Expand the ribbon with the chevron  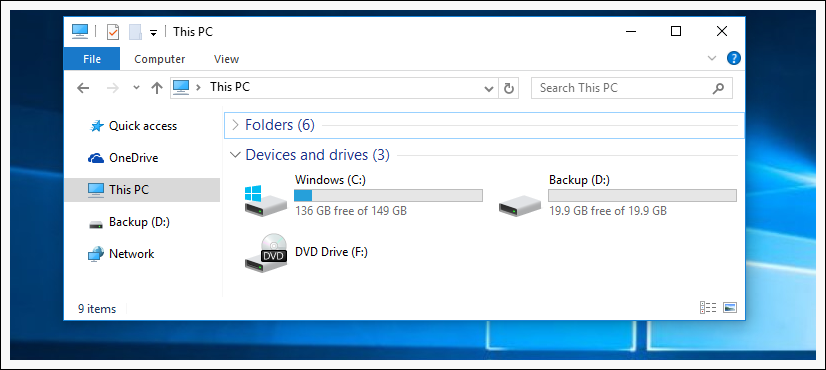712,58
